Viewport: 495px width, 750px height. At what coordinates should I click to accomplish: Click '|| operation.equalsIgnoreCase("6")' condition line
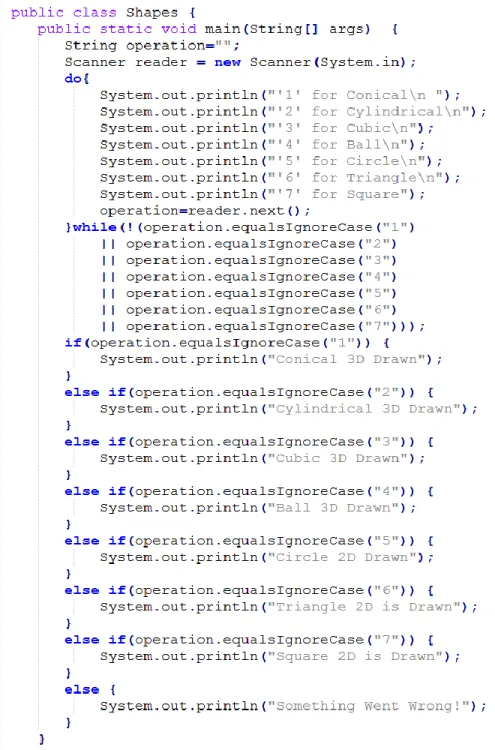pyautogui.click(x=249, y=310)
